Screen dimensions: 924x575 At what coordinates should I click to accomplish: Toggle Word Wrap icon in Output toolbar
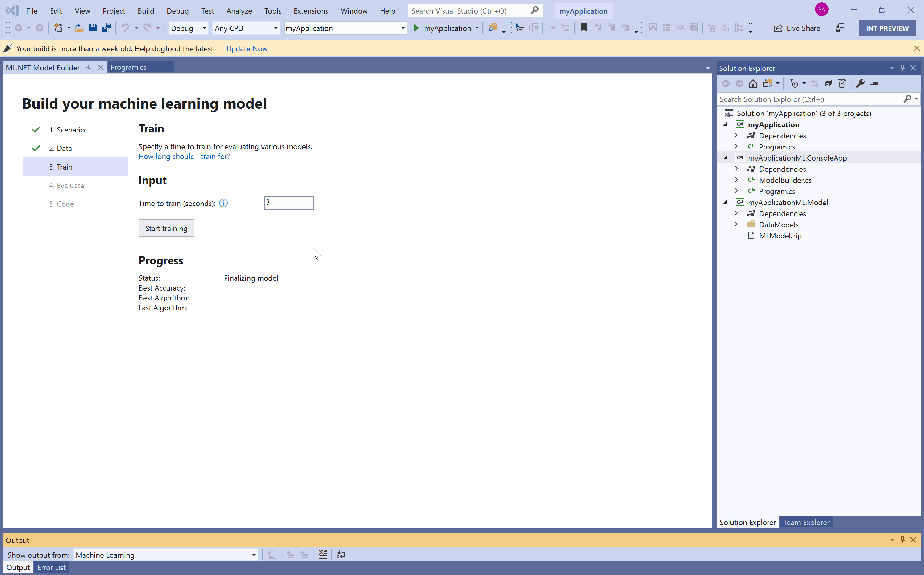coord(341,555)
